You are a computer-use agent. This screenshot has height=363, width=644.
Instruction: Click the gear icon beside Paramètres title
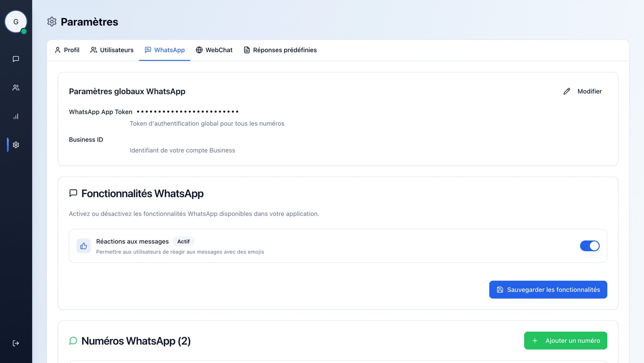pos(52,22)
